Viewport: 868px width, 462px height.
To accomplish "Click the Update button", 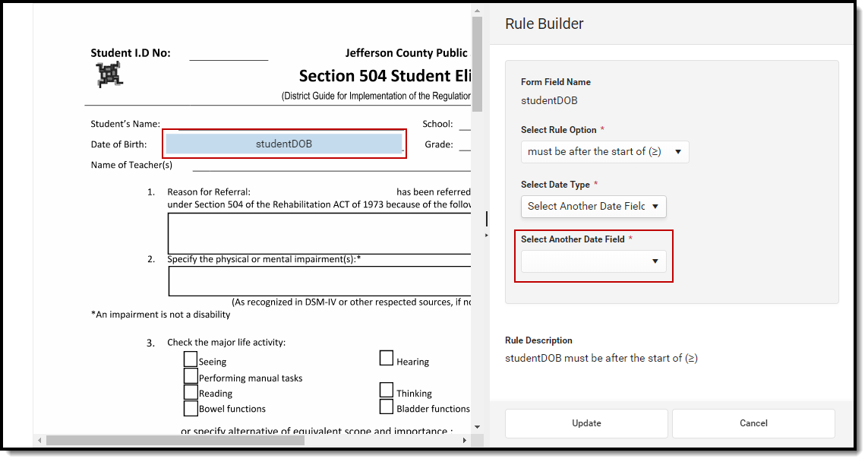I will 586,423.
